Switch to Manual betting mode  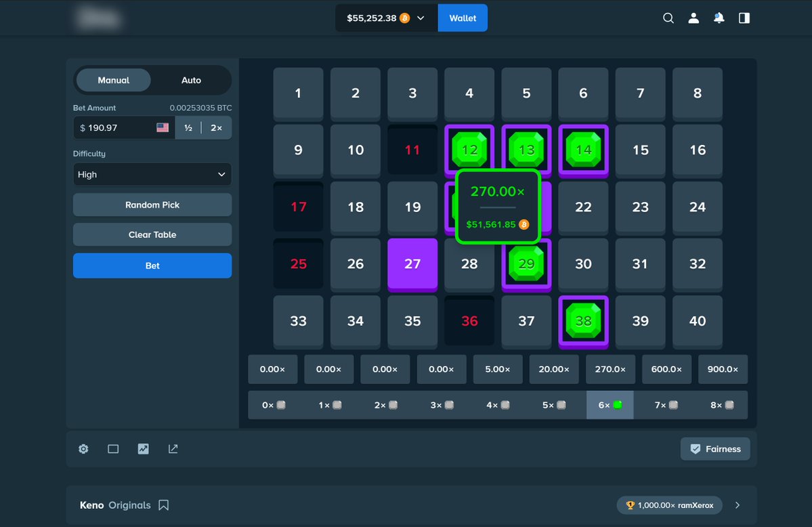113,81
